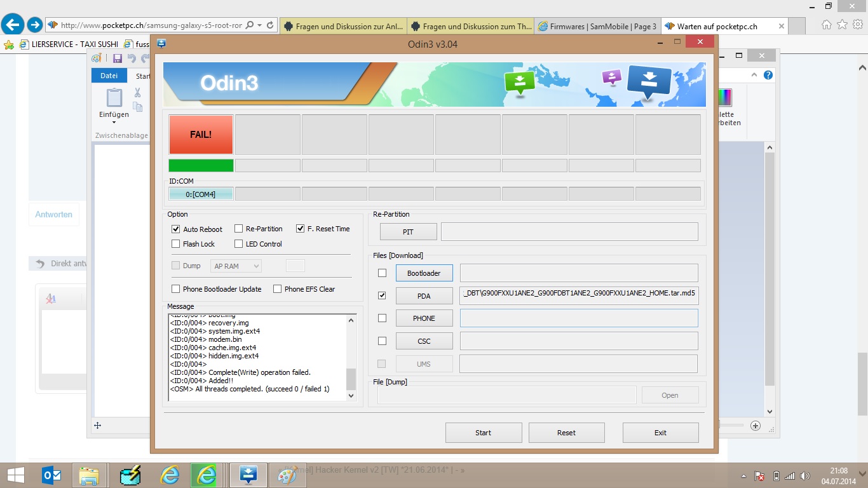Viewport: 868px width, 488px height.
Task: Open the IE settings gear
Action: 857,25
